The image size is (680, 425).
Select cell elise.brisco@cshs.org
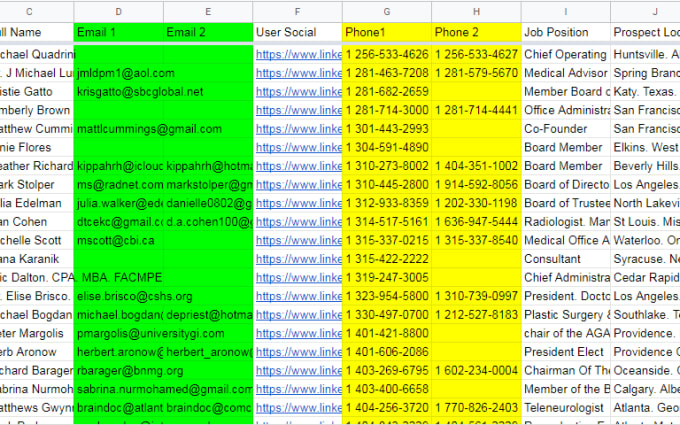click(x=118, y=297)
